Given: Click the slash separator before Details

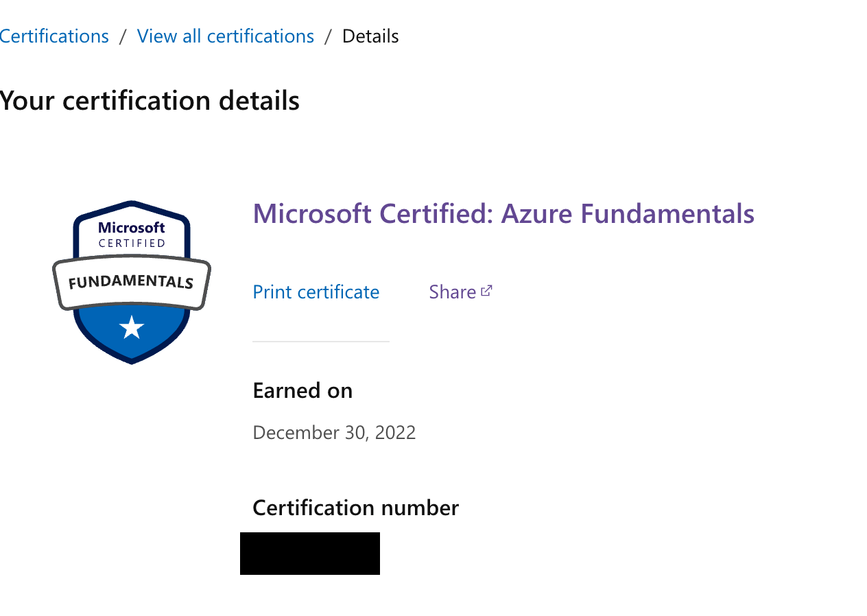Looking at the screenshot, I should tap(329, 36).
